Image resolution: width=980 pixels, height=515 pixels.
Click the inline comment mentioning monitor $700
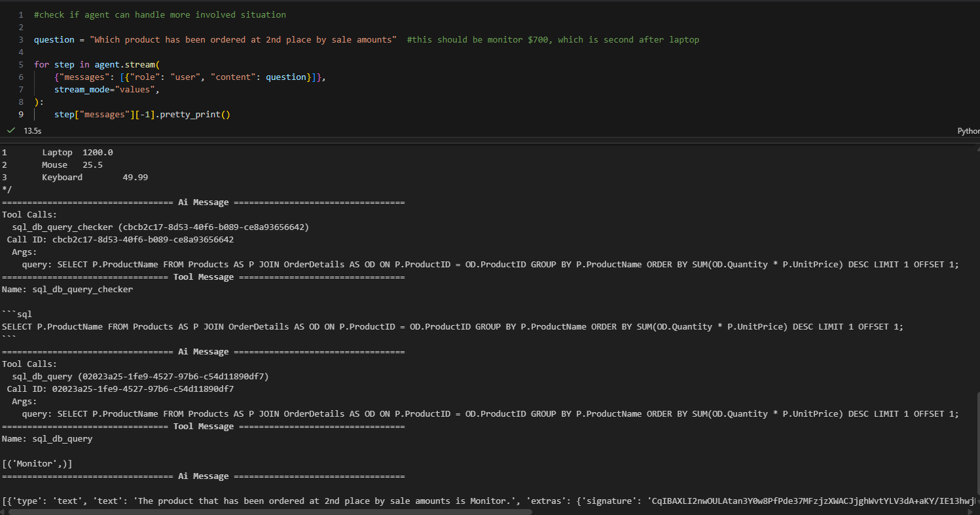tap(553, 40)
